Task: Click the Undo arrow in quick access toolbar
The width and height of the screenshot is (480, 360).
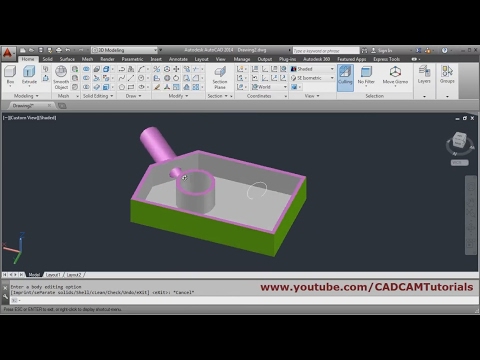Action: click(x=68, y=50)
